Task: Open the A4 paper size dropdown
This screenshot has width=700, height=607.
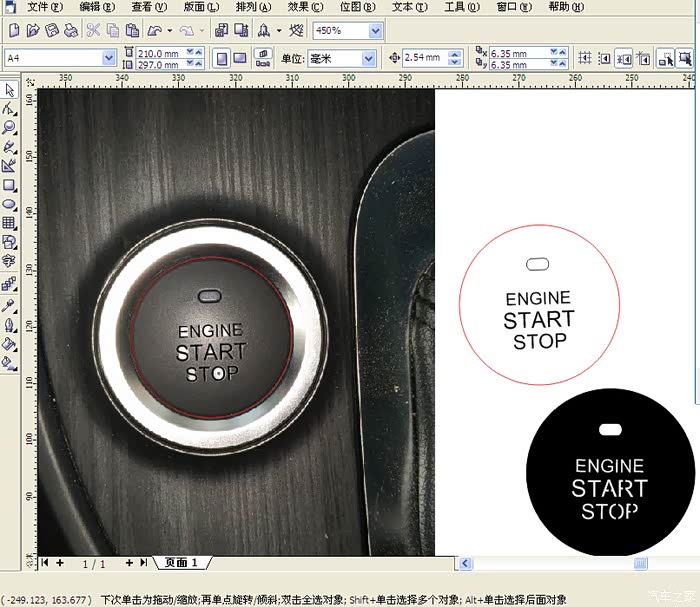Action: click(109, 58)
